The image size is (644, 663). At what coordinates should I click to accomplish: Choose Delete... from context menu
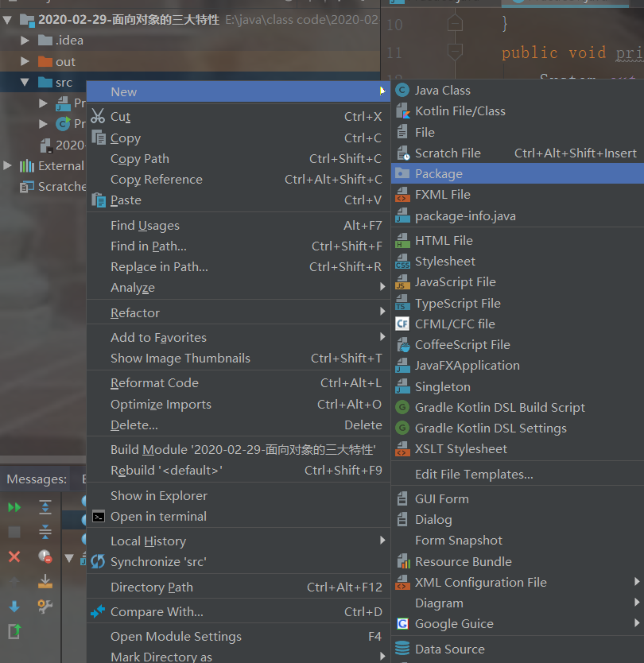coord(238,425)
